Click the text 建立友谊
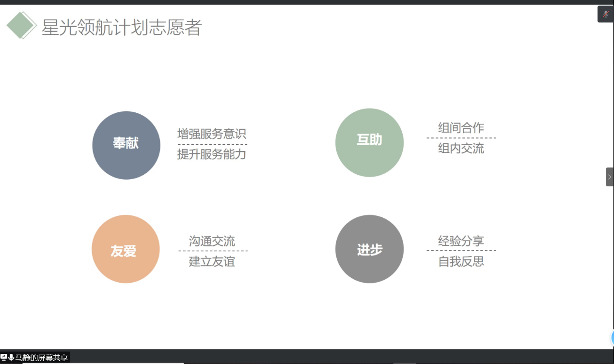 212,262
